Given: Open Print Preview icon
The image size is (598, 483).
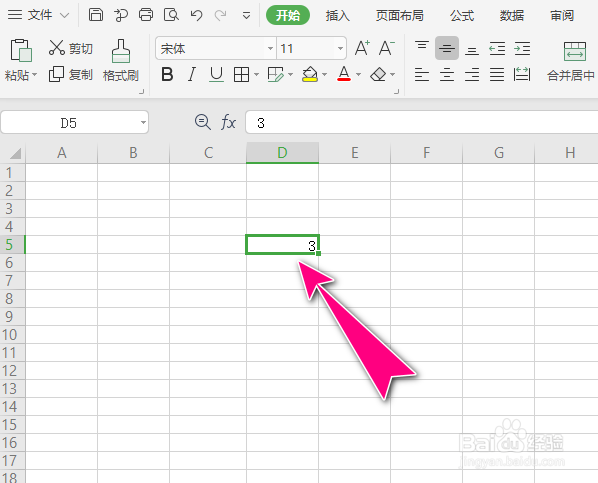Looking at the screenshot, I should 171,15.
